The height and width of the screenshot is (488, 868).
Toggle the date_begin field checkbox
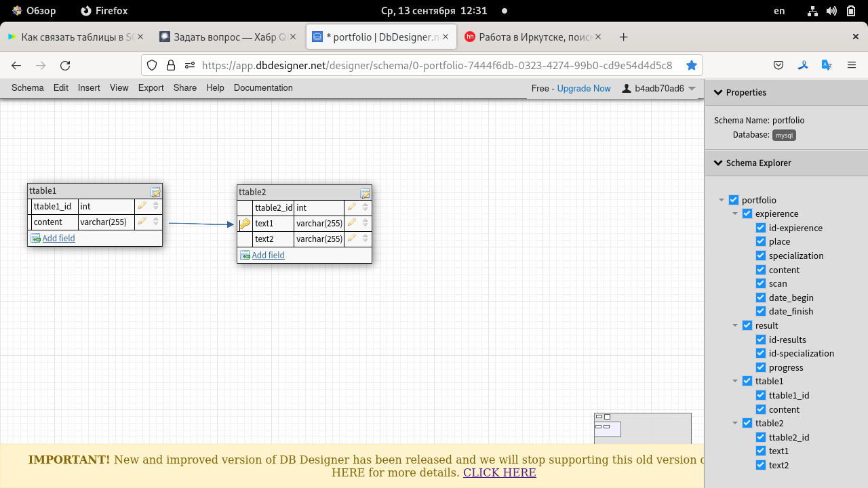(x=760, y=298)
